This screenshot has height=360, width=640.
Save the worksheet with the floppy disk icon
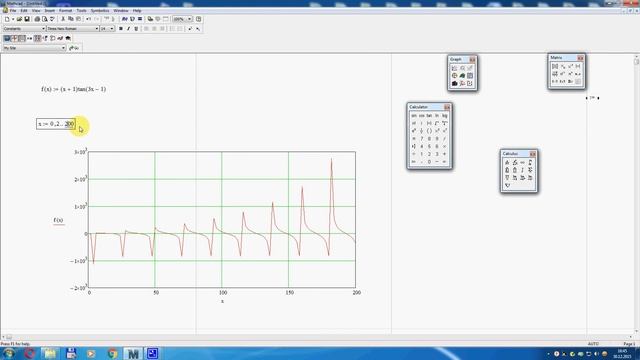[x=27, y=19]
